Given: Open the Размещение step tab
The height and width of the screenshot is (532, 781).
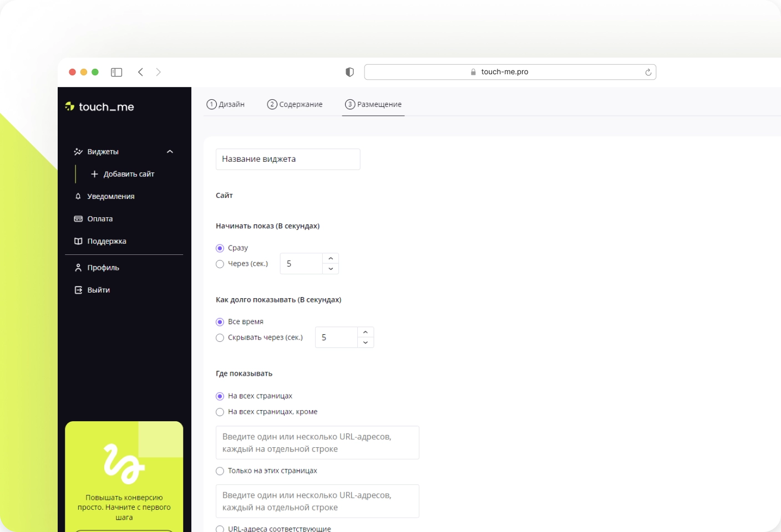Looking at the screenshot, I should (x=373, y=104).
